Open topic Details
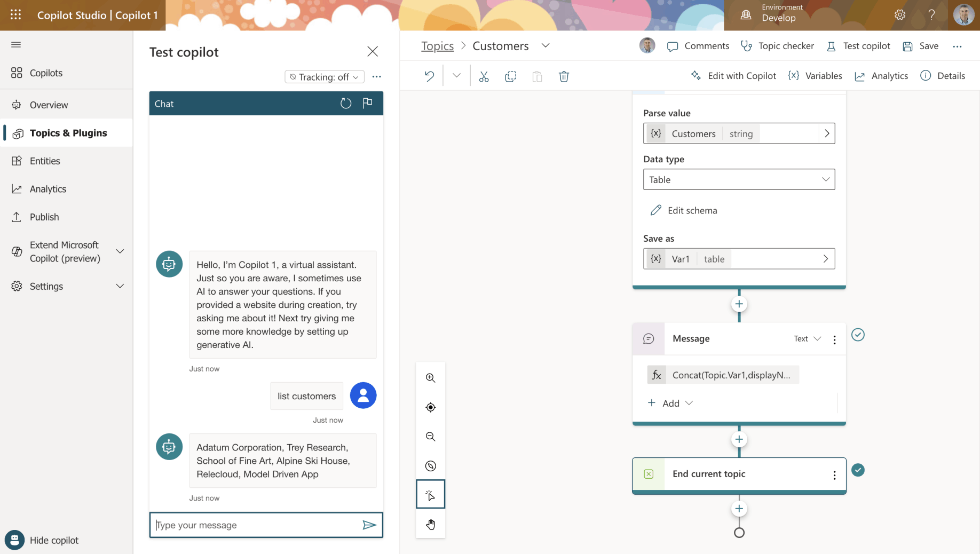The height and width of the screenshot is (554, 980). (x=943, y=76)
